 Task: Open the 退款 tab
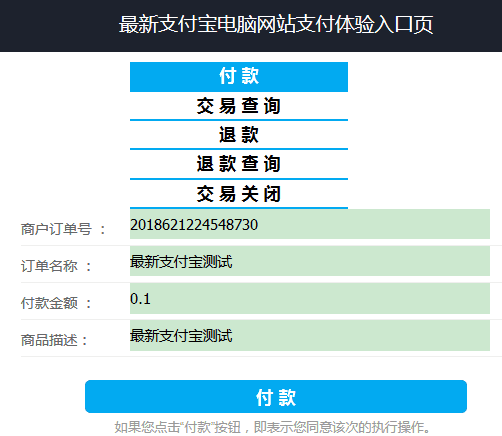[x=239, y=135]
